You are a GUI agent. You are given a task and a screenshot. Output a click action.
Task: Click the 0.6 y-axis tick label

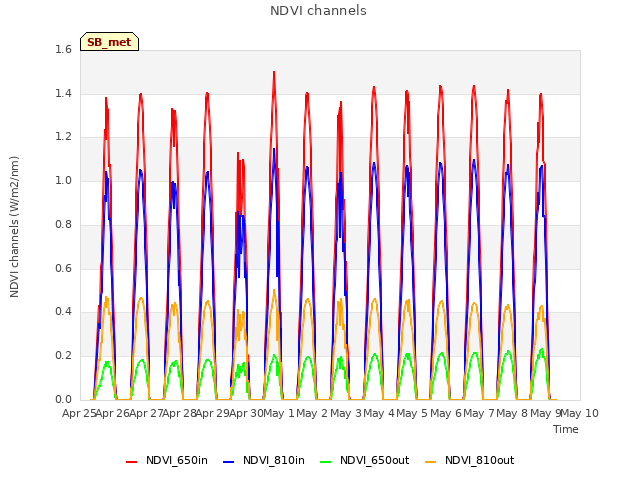point(63,268)
